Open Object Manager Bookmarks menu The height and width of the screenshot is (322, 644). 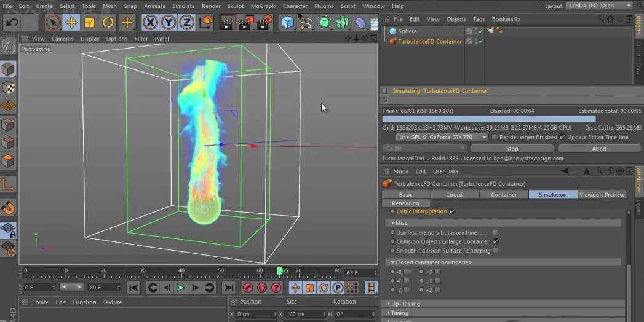click(506, 19)
